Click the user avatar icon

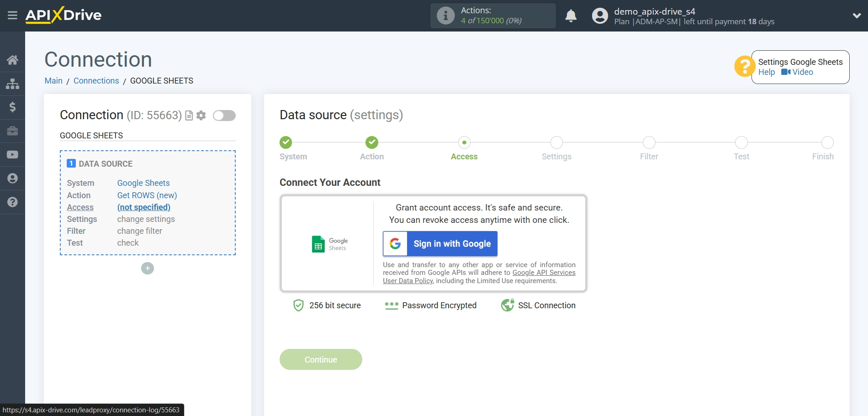click(600, 16)
